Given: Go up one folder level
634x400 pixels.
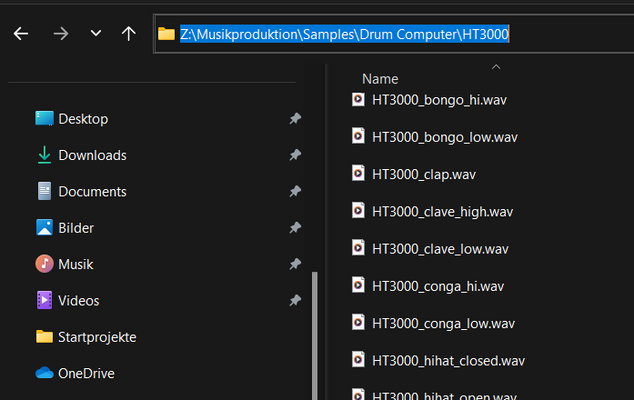Looking at the screenshot, I should (x=129, y=34).
